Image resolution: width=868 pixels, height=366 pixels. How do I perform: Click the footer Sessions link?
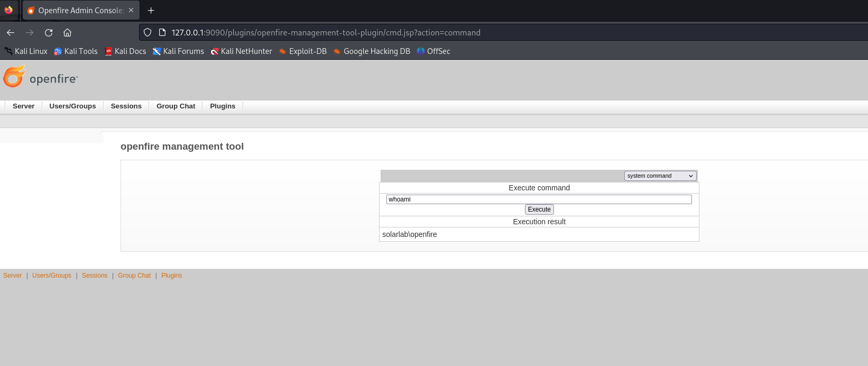pyautogui.click(x=95, y=276)
